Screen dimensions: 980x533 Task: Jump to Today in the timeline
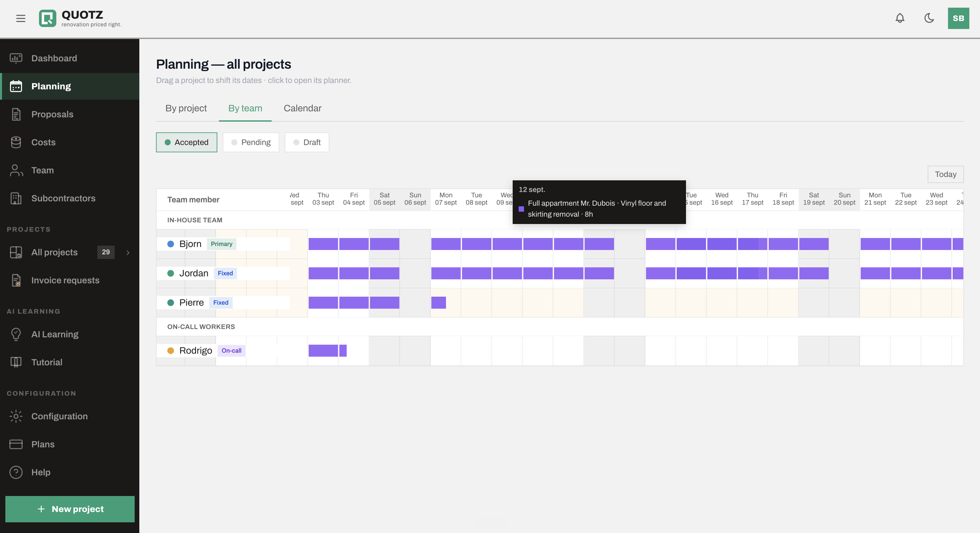[945, 174]
